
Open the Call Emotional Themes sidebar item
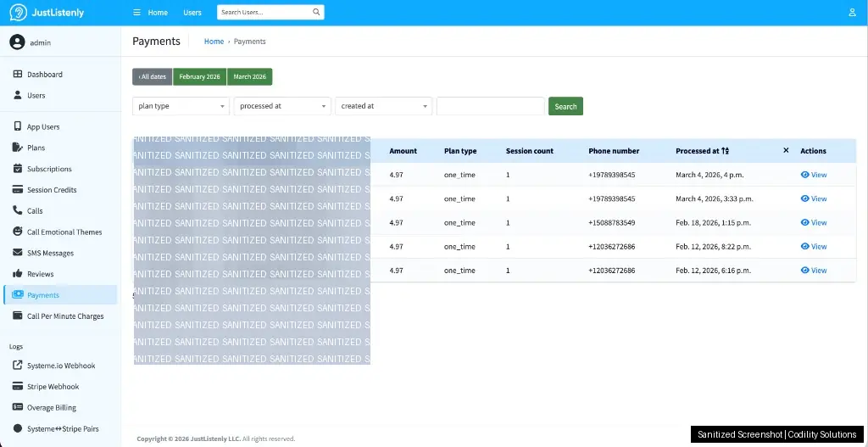click(60, 232)
